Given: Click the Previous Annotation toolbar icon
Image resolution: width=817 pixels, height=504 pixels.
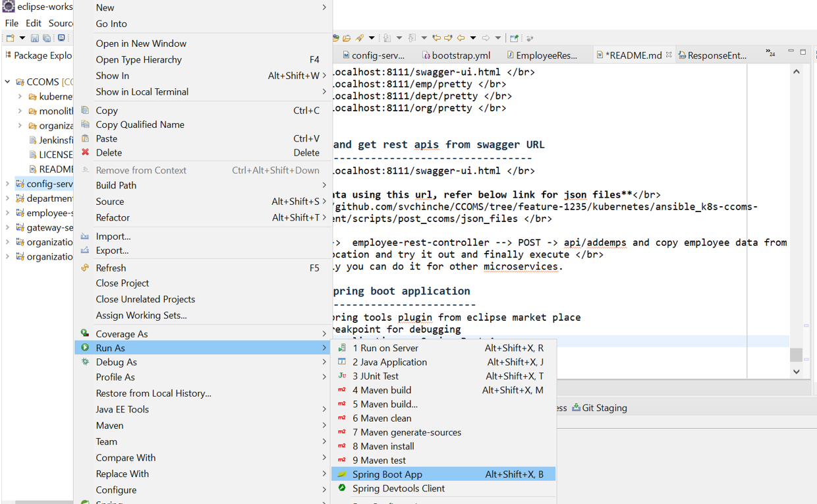Looking at the screenshot, I should click(412, 38).
